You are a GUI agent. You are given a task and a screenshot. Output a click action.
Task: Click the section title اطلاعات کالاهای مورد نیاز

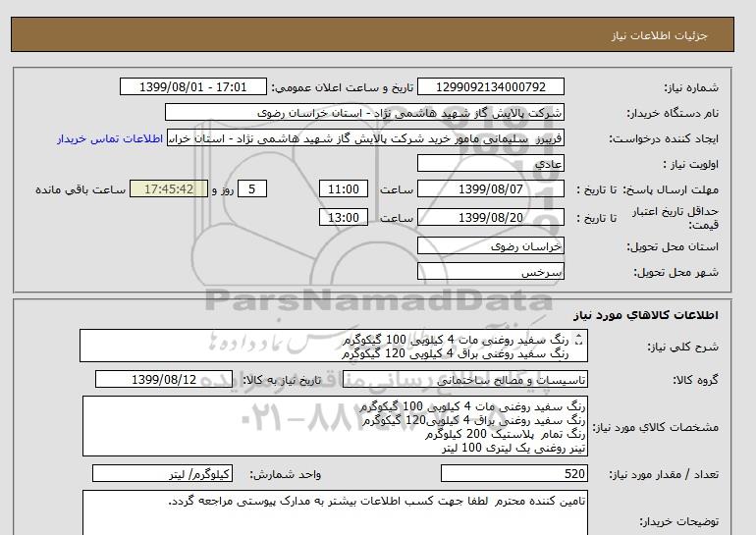pos(646,315)
